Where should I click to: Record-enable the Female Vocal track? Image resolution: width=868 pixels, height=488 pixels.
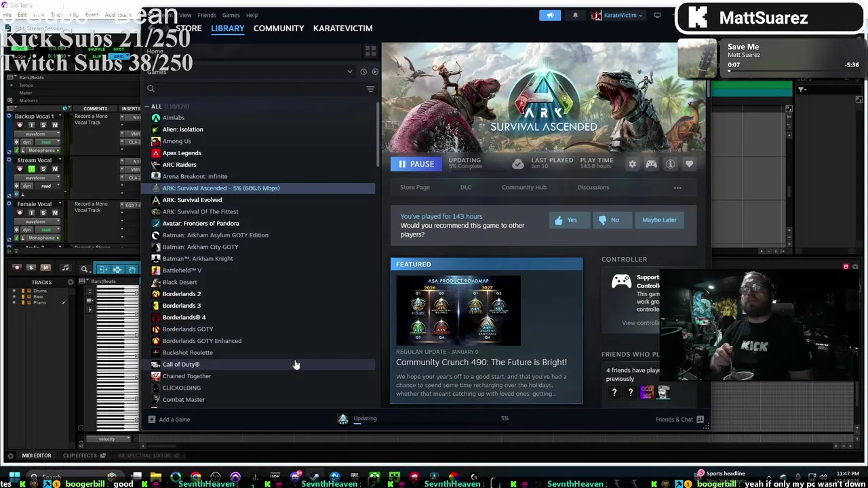(x=19, y=213)
